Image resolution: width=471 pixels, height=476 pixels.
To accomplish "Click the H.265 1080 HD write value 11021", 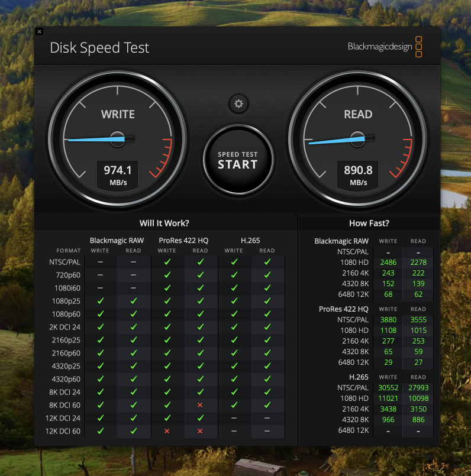I will 388,399.
